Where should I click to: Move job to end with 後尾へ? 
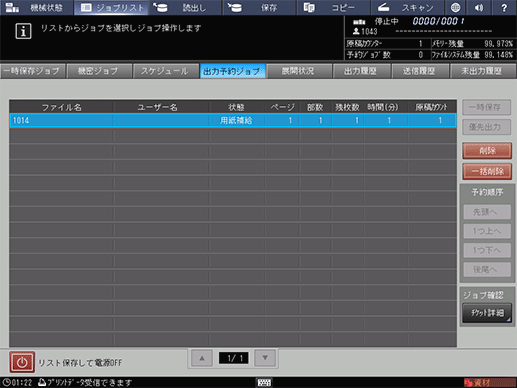487,269
